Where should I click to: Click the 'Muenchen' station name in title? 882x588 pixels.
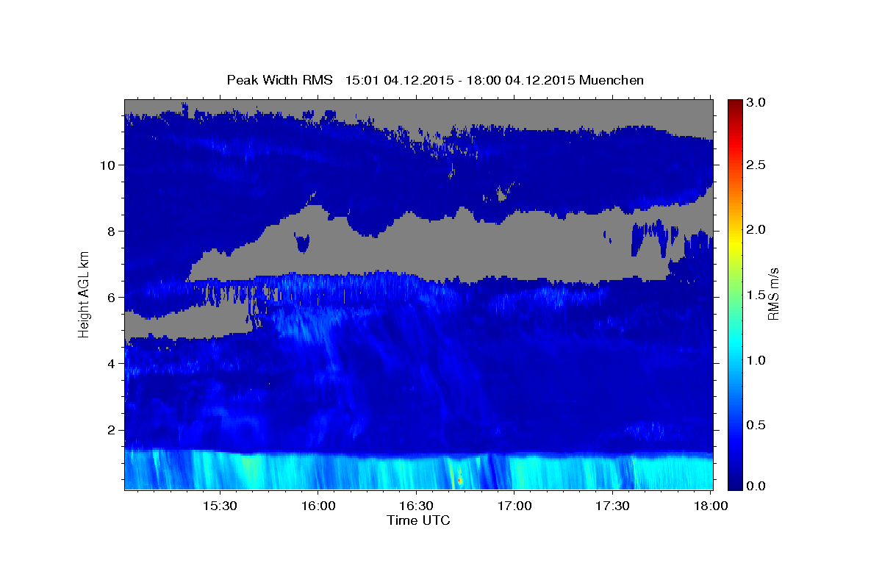612,80
